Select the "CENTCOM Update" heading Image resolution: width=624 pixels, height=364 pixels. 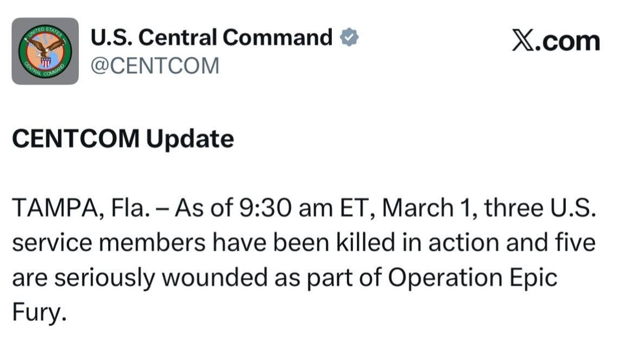point(123,139)
